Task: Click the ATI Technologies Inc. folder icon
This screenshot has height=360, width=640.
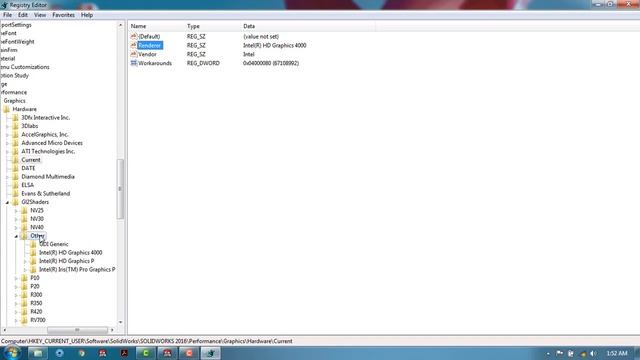Action: [x=16, y=151]
